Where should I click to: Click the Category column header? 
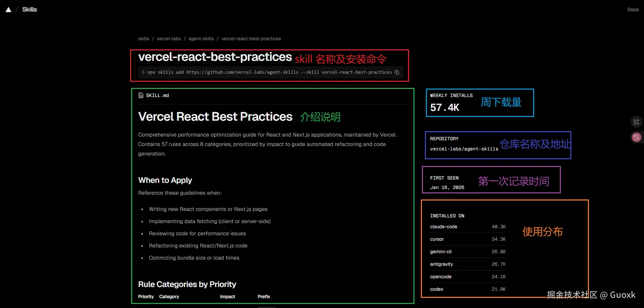169,297
